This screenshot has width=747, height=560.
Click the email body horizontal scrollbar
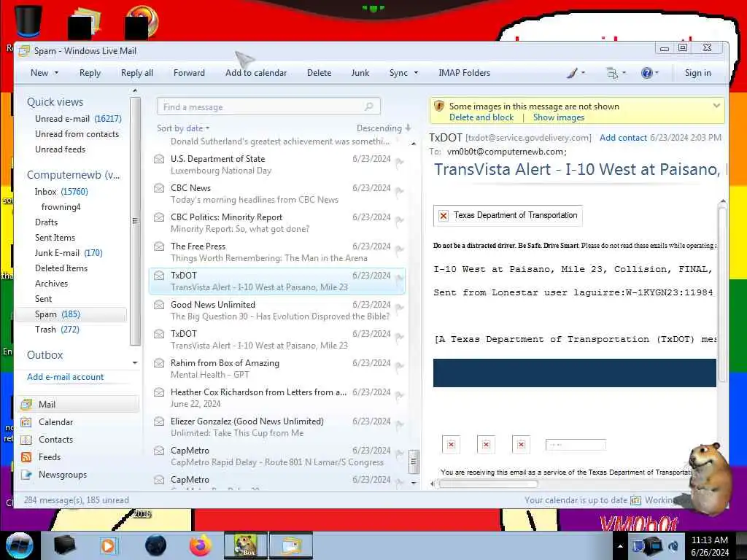pos(488,484)
